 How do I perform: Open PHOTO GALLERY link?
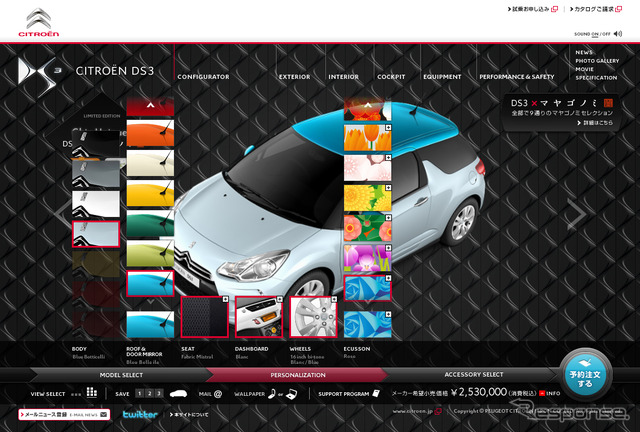597,61
